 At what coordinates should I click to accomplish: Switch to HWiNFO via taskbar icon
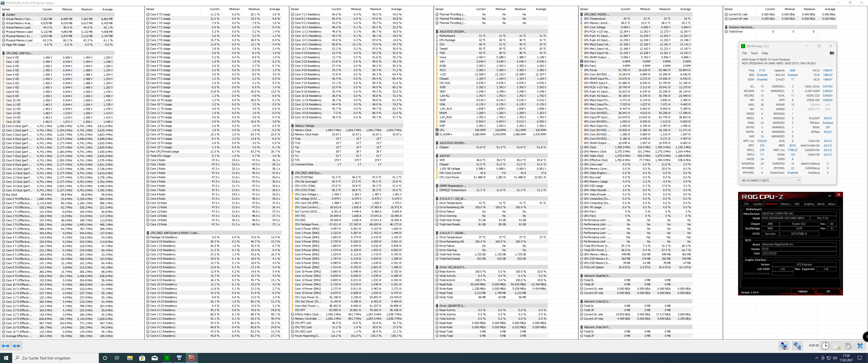click(x=179, y=358)
